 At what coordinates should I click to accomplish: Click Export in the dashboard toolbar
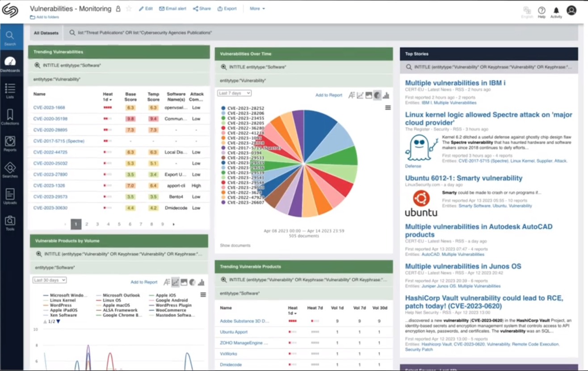[x=227, y=8]
